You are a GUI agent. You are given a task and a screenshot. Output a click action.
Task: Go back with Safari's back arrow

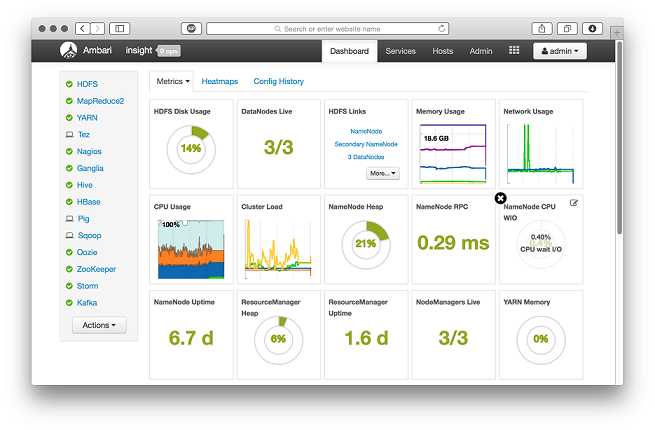(83, 28)
